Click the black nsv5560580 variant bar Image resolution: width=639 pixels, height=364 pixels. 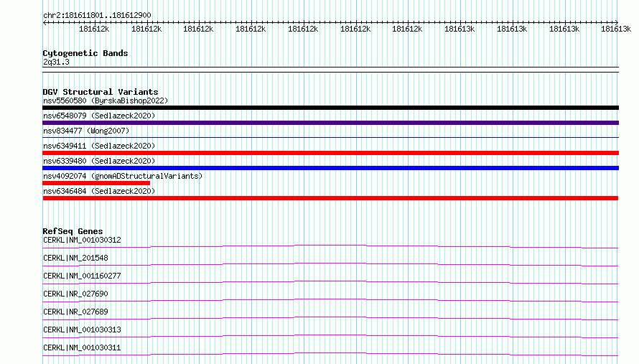click(330, 108)
